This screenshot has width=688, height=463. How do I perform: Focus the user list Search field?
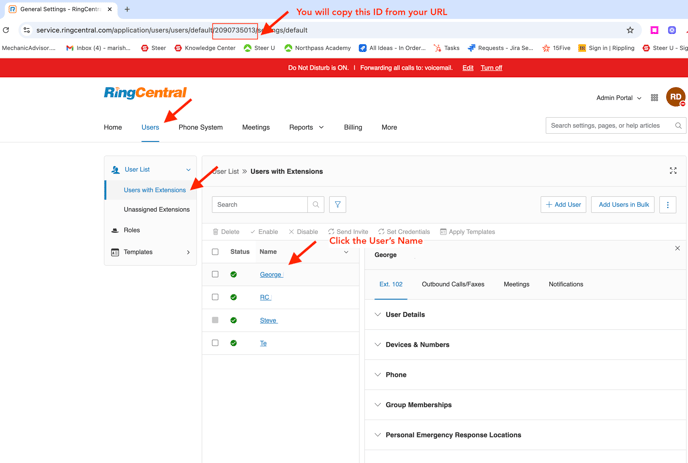(x=259, y=205)
